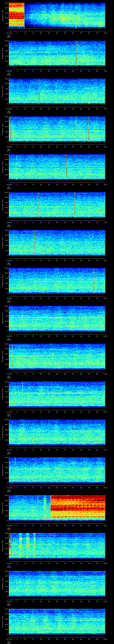The image size is (114, 644).
Task: Click the 9:11:00 start time label
Action: coord(9,412)
